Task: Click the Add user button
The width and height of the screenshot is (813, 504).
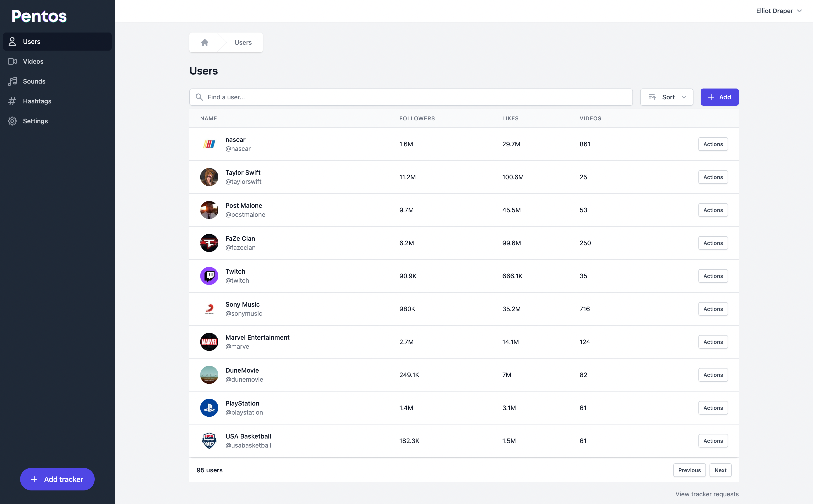Action: point(719,97)
